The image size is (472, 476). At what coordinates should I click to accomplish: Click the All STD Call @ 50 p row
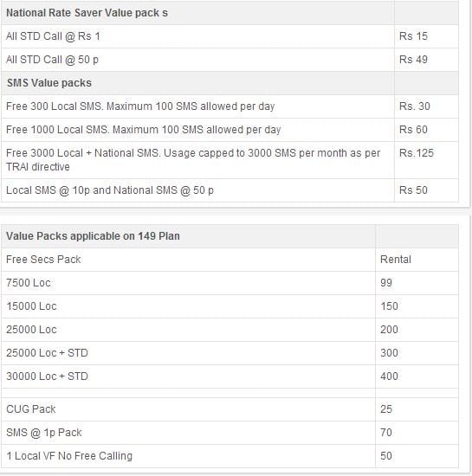point(230,60)
